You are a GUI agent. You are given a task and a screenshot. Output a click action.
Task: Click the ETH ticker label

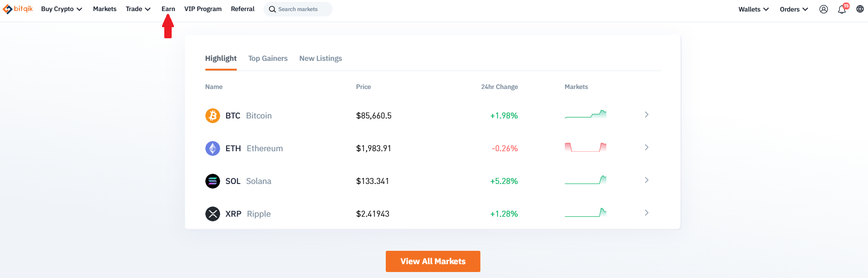[233, 148]
